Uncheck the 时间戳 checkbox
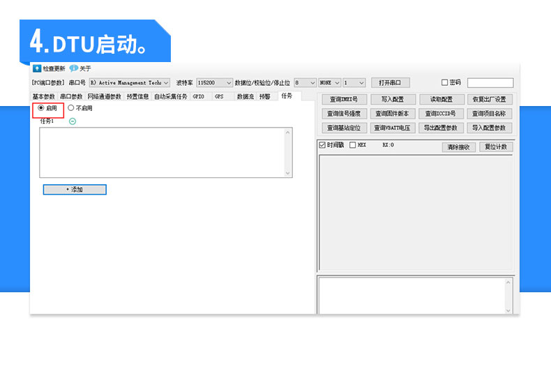This screenshot has width=551, height=392. pyautogui.click(x=322, y=145)
